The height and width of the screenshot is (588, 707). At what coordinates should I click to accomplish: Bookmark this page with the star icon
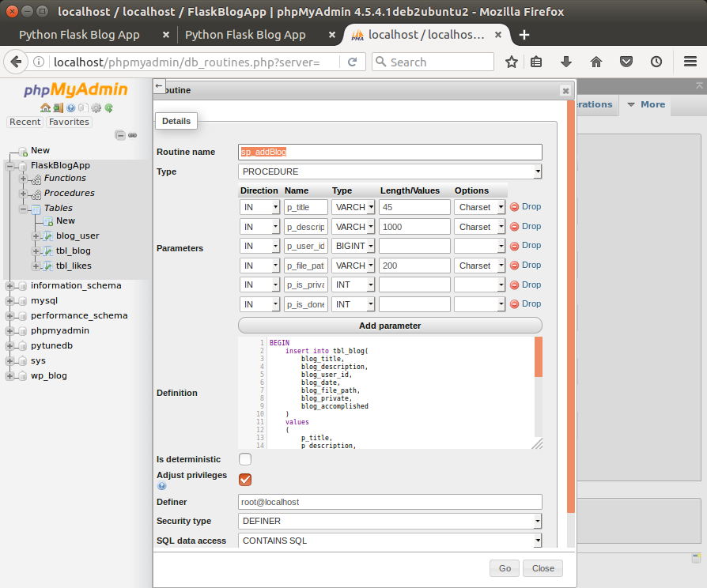512,62
